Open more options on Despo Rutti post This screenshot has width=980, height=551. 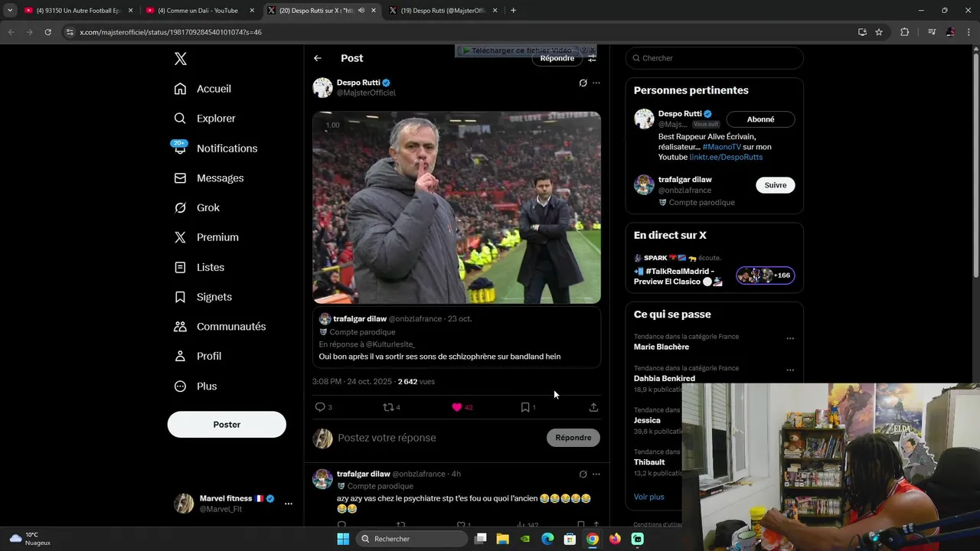(x=596, y=83)
